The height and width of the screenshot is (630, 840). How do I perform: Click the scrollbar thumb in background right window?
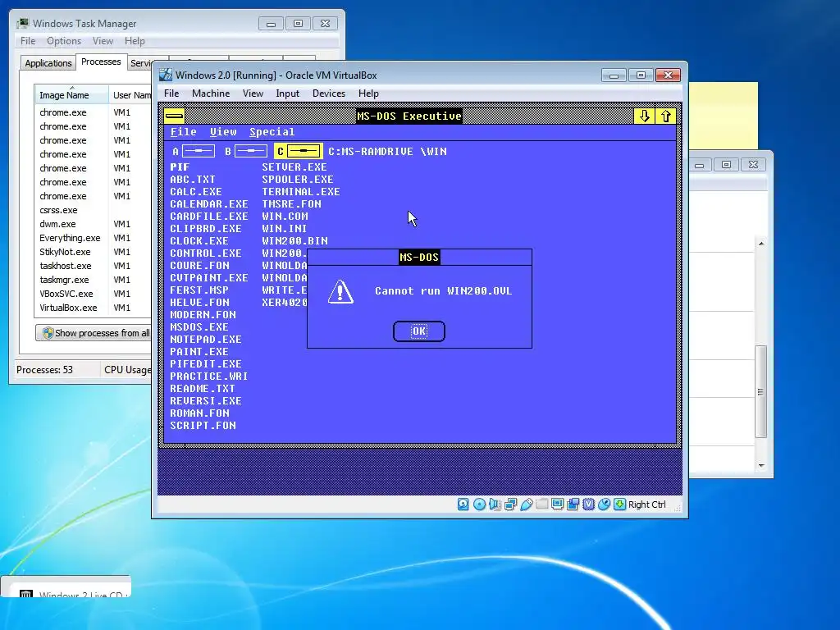(760, 391)
